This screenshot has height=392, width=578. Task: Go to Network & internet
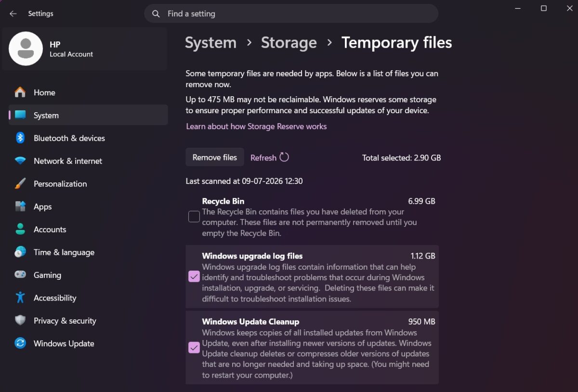tap(88, 161)
